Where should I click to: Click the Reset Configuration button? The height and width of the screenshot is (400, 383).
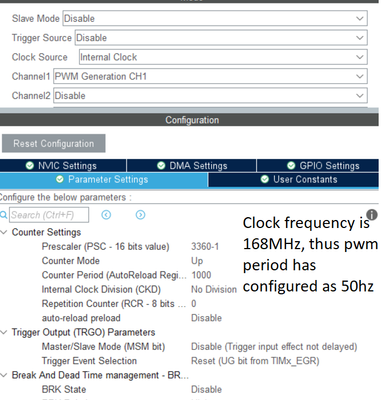click(x=54, y=144)
